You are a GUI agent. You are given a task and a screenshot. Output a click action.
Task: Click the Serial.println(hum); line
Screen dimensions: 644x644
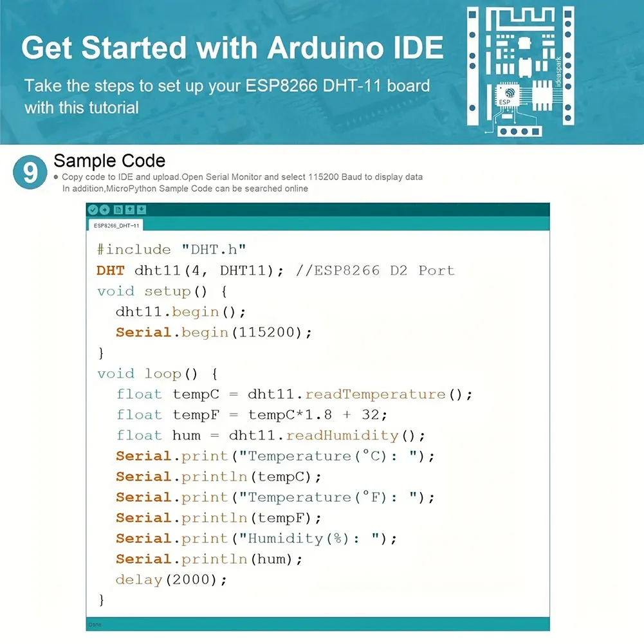(x=209, y=559)
